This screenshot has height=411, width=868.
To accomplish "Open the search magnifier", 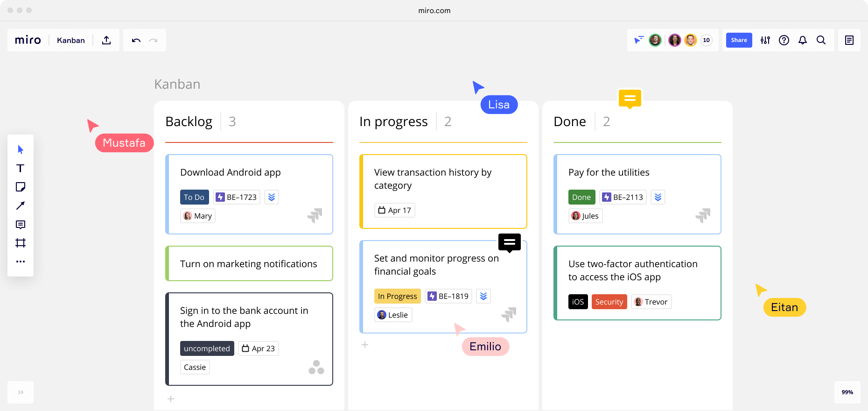I will [821, 40].
